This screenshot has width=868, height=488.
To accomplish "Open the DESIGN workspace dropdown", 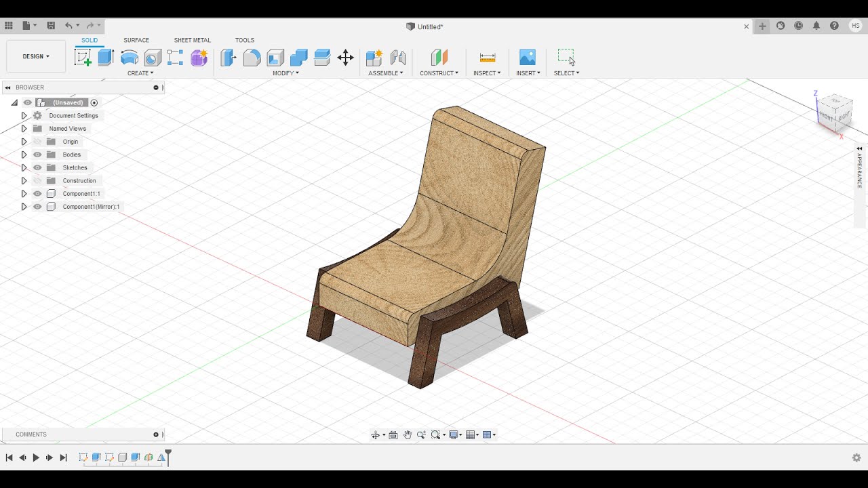I will (x=36, y=56).
